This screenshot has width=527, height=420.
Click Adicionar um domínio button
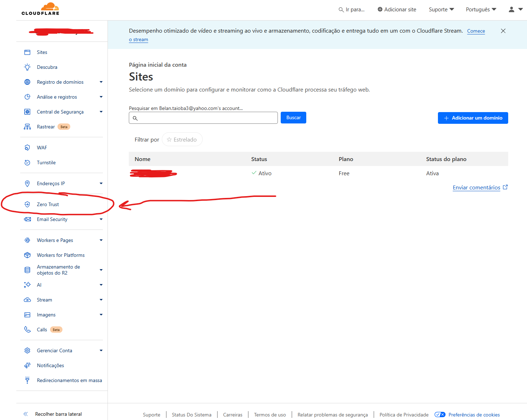pos(473,118)
